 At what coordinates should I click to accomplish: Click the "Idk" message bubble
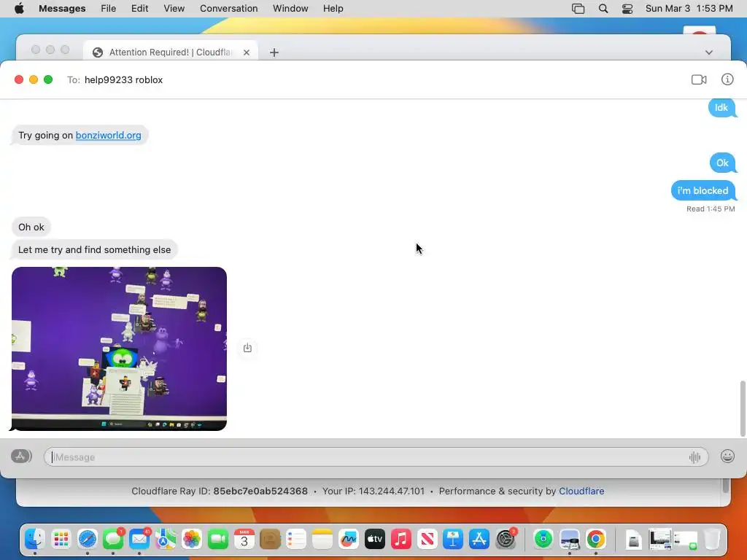tap(721, 108)
